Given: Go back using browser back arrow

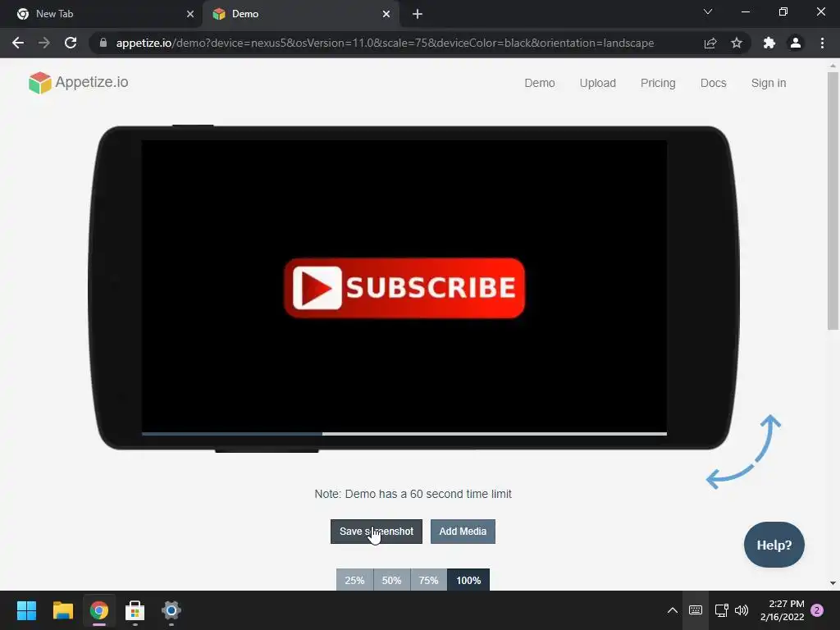Looking at the screenshot, I should (18, 43).
